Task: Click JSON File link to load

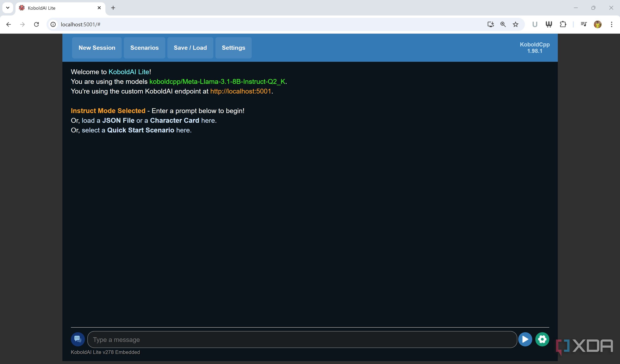Action: (x=118, y=120)
